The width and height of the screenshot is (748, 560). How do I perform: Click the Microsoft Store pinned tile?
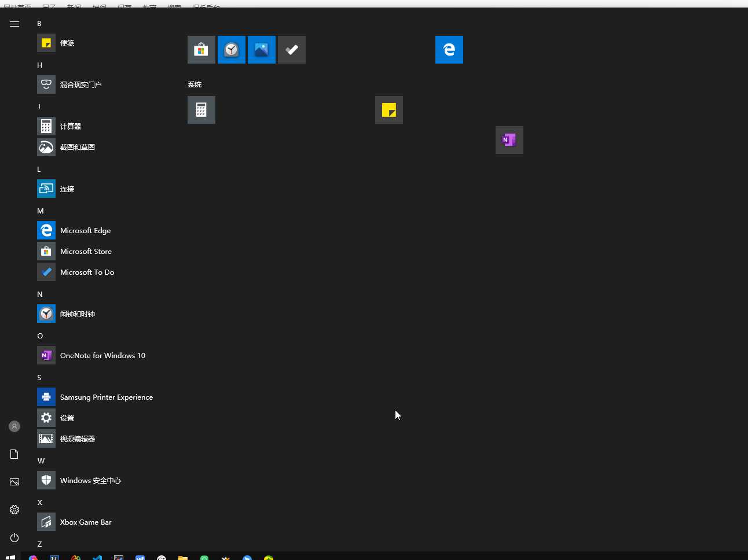pyautogui.click(x=201, y=50)
